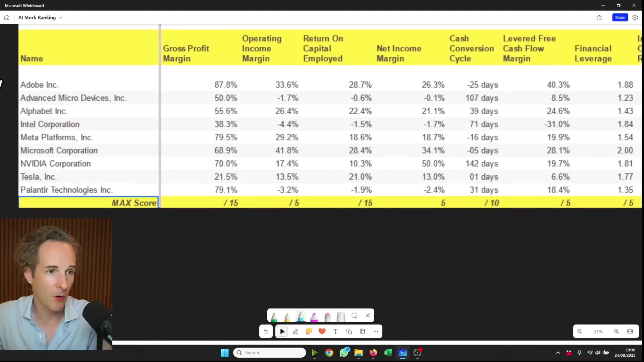Pick the magenta highlighter

[314, 316]
